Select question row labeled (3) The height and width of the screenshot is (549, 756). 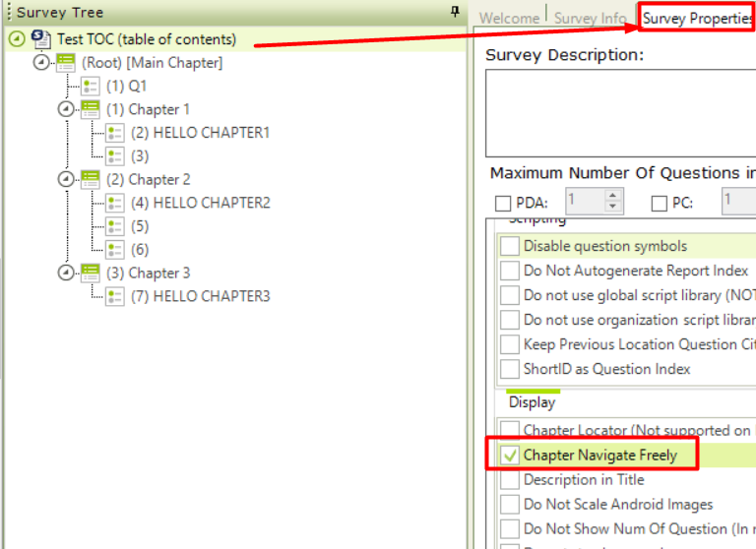[x=140, y=156]
